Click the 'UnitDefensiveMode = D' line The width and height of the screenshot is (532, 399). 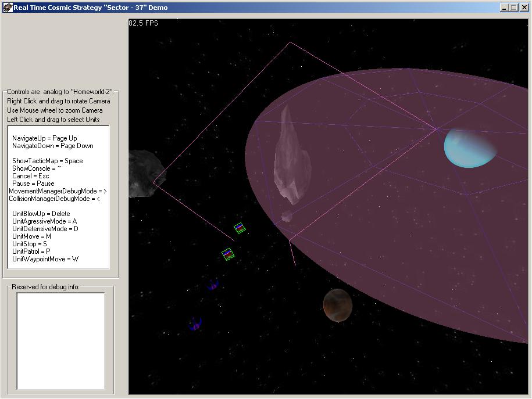click(x=45, y=229)
